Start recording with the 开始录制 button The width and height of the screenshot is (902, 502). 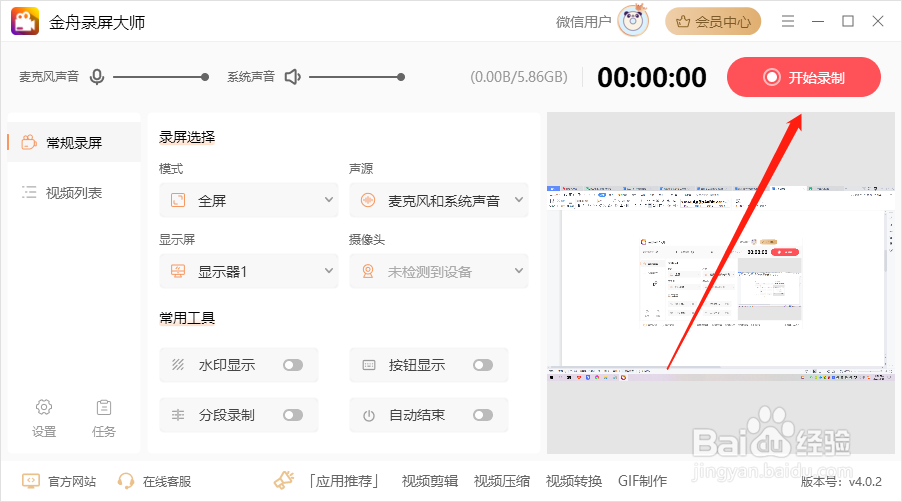click(804, 77)
